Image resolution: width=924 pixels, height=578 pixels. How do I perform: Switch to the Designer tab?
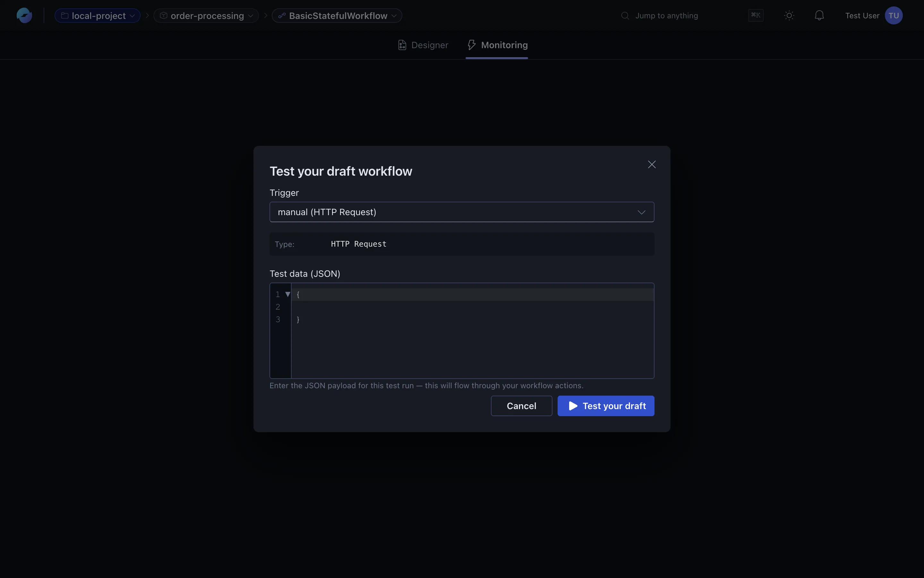[x=423, y=45]
